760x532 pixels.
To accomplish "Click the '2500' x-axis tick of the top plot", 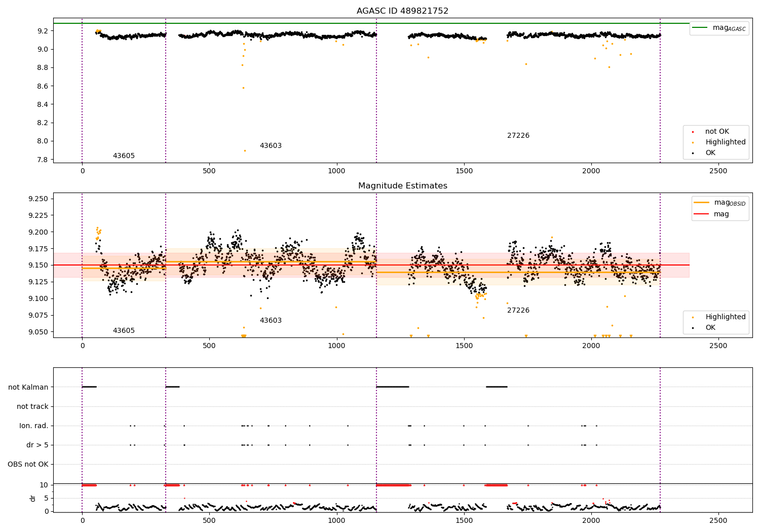I will (718, 171).
